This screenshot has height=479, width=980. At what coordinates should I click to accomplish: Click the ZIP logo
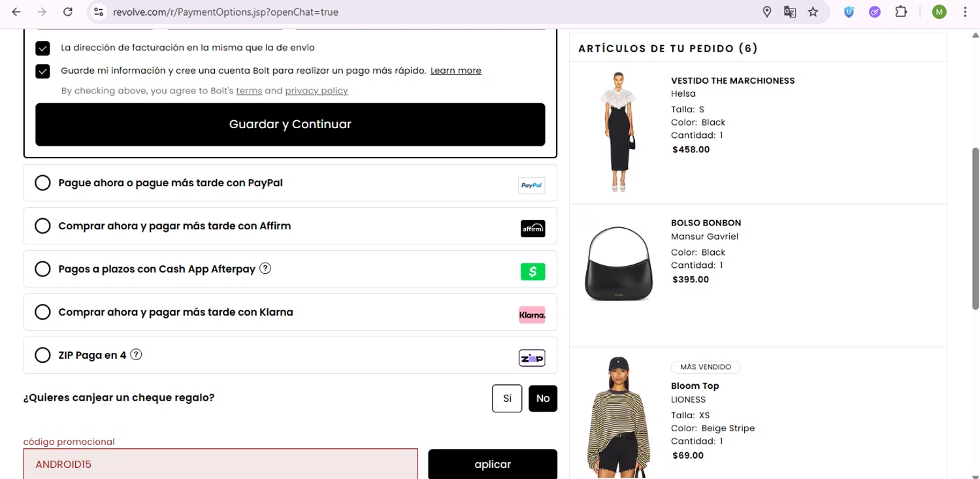pos(532,358)
